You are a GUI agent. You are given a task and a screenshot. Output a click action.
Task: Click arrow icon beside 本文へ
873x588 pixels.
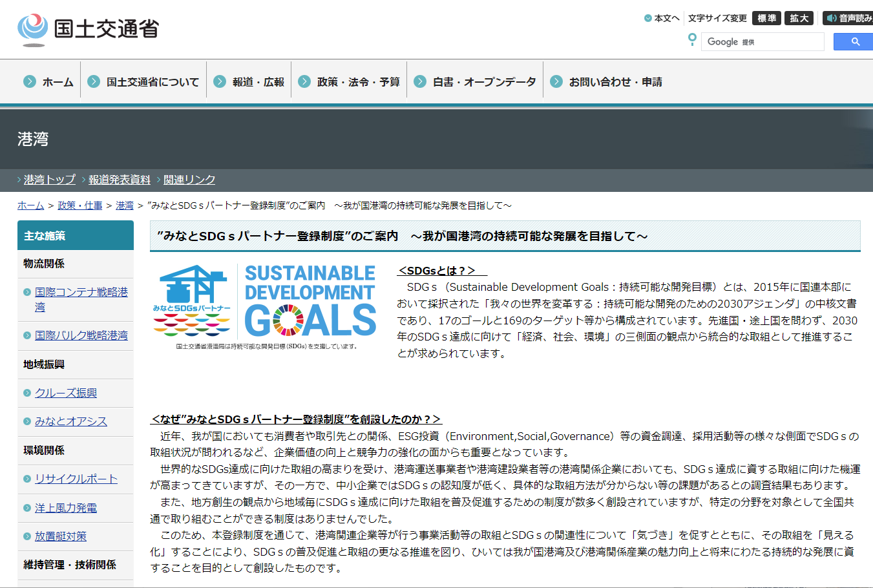click(x=647, y=18)
